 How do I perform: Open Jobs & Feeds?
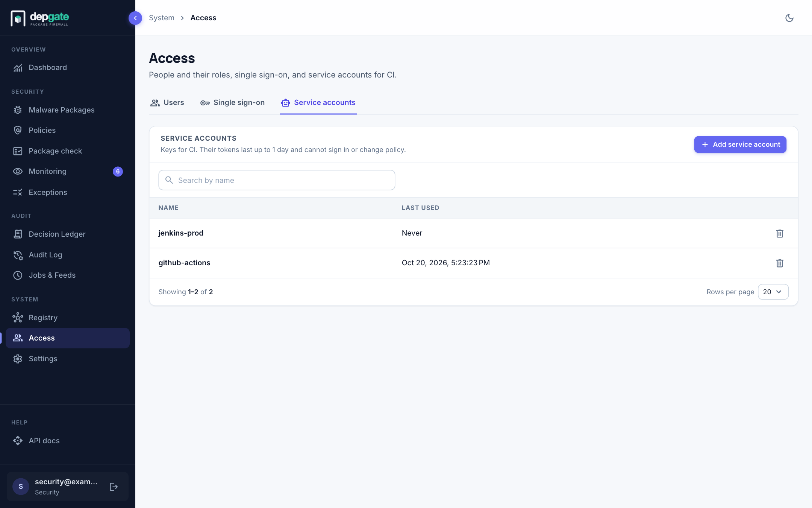coord(68,275)
